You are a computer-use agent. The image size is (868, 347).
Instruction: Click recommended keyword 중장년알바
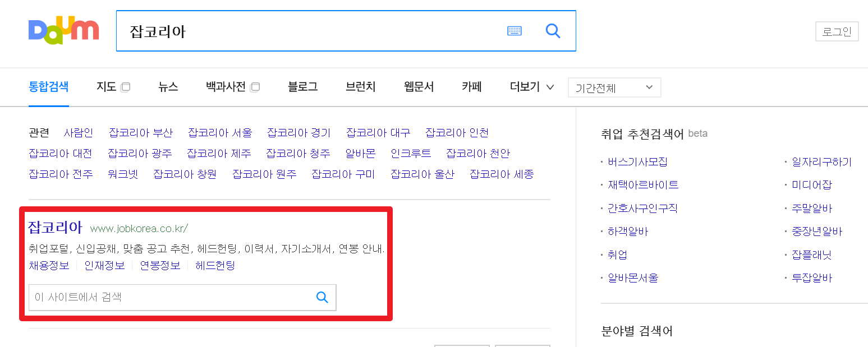coord(817,232)
